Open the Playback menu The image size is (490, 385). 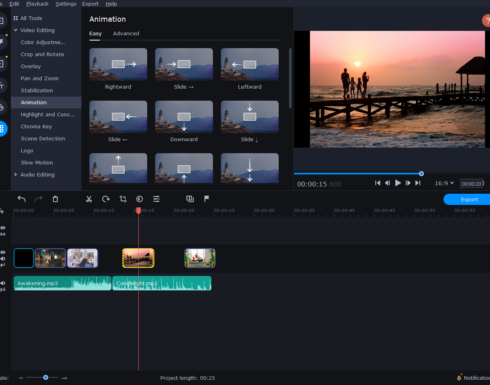click(37, 4)
